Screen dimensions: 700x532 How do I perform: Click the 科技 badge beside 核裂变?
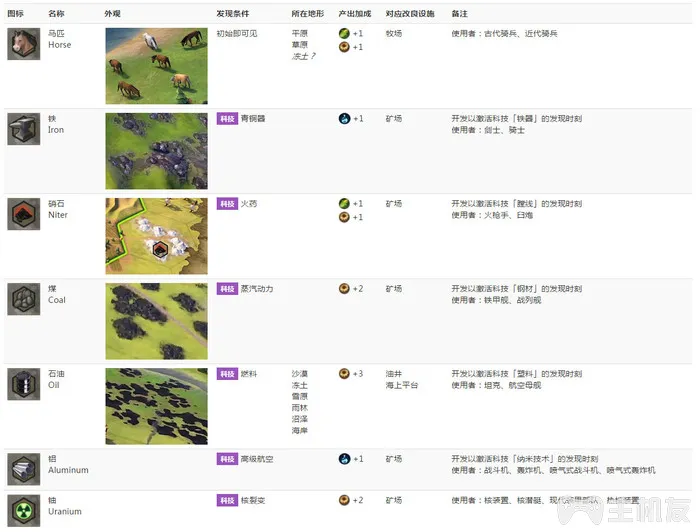click(227, 500)
